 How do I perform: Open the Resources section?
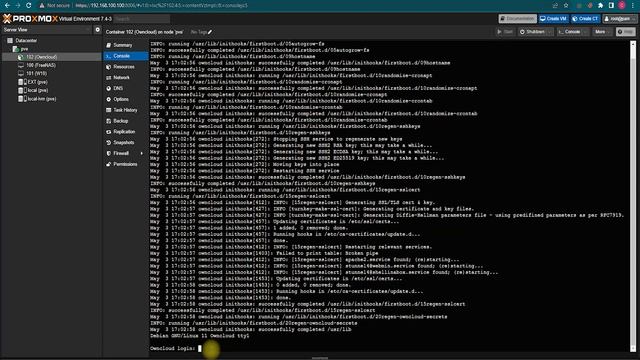[125, 67]
